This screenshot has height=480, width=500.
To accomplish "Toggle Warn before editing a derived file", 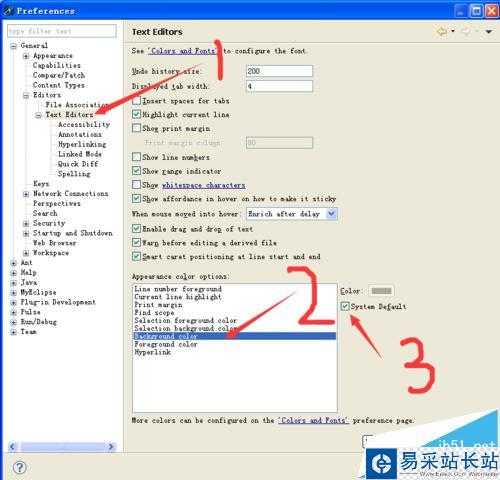I will (x=136, y=242).
